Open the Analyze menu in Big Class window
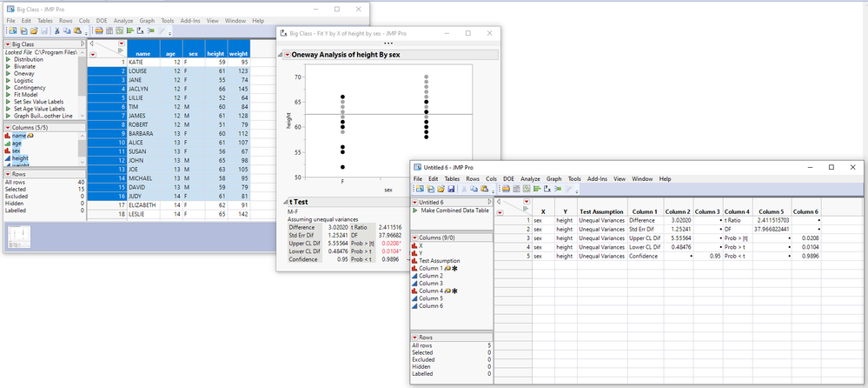Viewport: 868px width, 388px height. coord(123,20)
